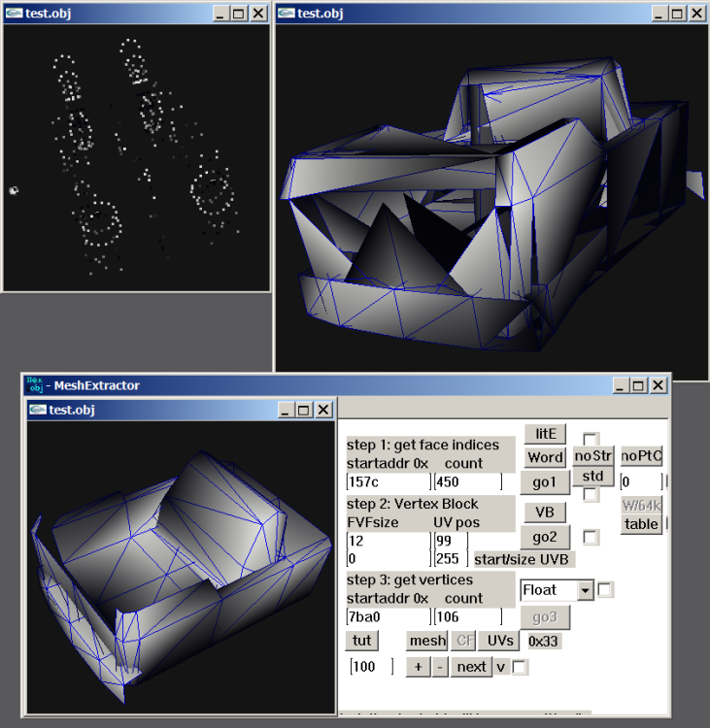
Task: Click the vertices count field showing 106
Action: point(467,616)
